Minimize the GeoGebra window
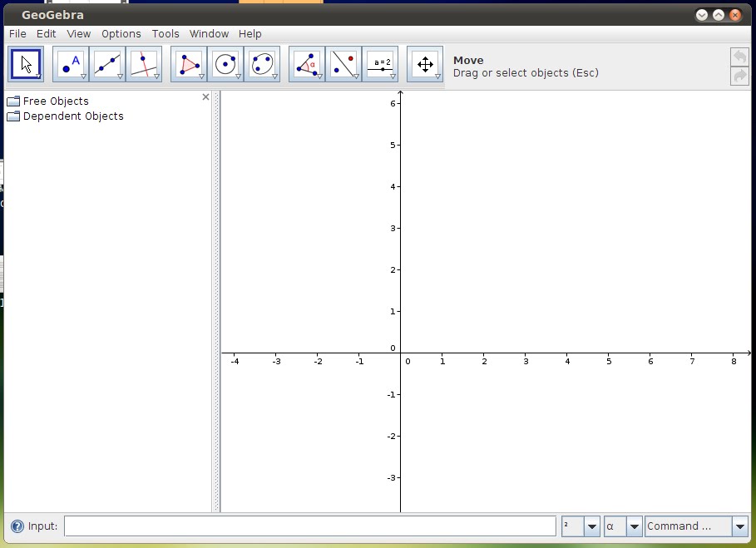 click(x=702, y=15)
